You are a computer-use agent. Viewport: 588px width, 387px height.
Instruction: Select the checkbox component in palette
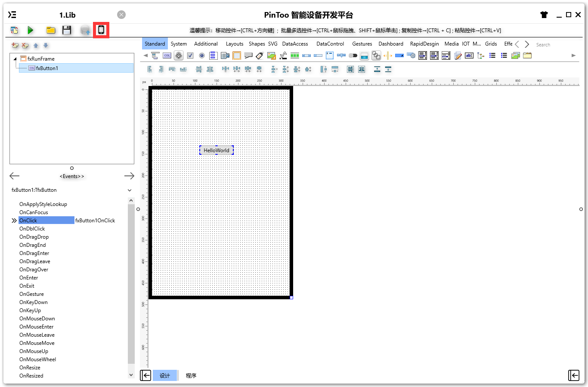pyautogui.click(x=190, y=55)
